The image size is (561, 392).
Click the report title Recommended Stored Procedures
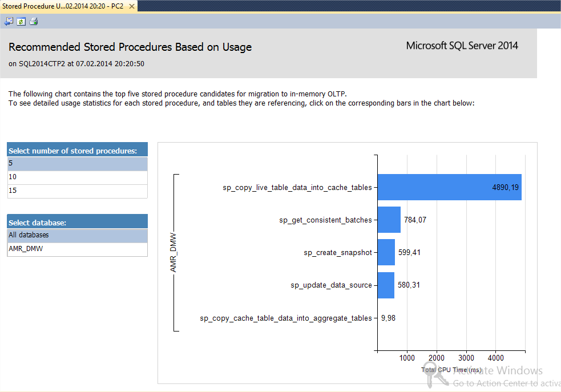point(130,47)
